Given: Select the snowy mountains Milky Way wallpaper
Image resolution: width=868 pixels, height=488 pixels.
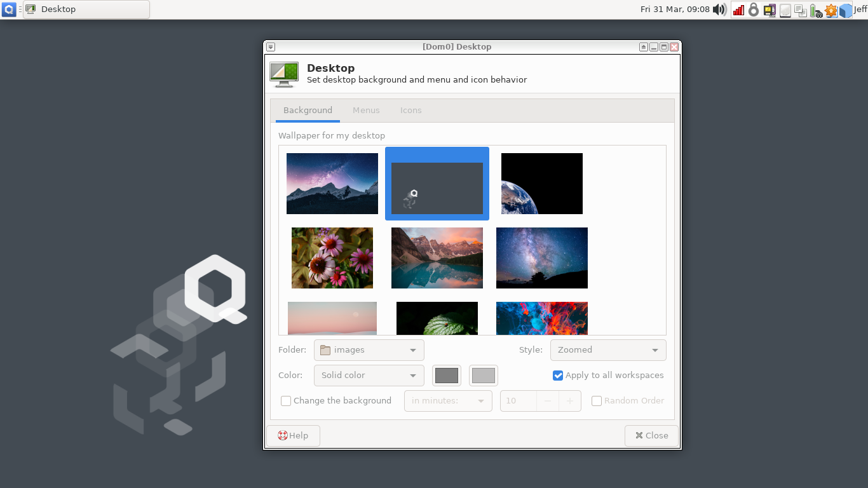Looking at the screenshot, I should (x=332, y=184).
